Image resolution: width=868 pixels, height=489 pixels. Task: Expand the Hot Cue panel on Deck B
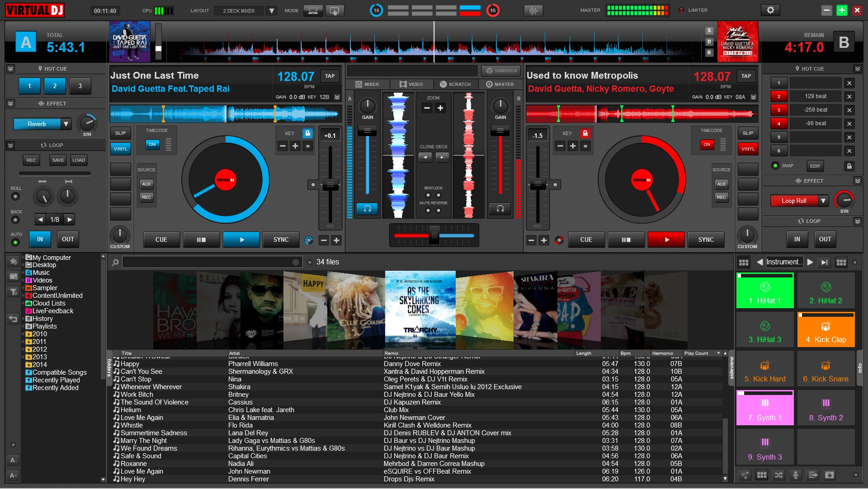[856, 70]
